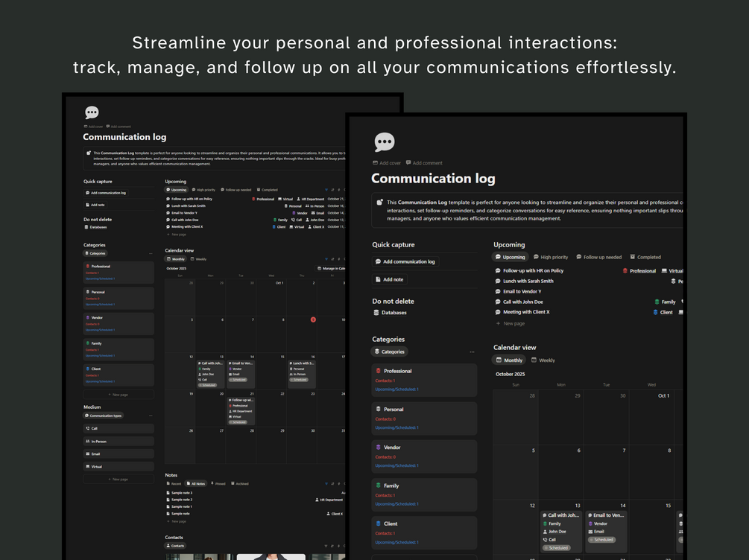
Task: Open the Client category card on the back page
Action: point(118,375)
